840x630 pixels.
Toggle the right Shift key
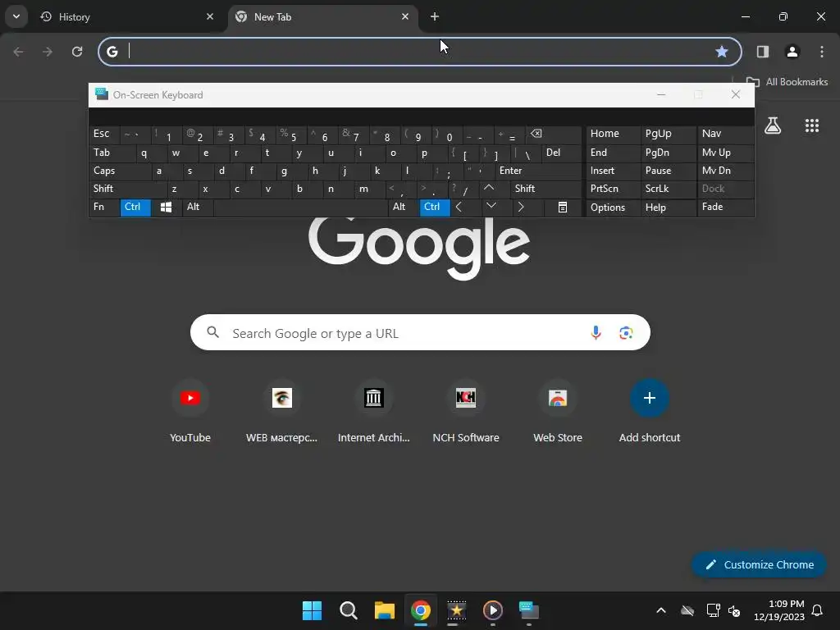pos(546,189)
